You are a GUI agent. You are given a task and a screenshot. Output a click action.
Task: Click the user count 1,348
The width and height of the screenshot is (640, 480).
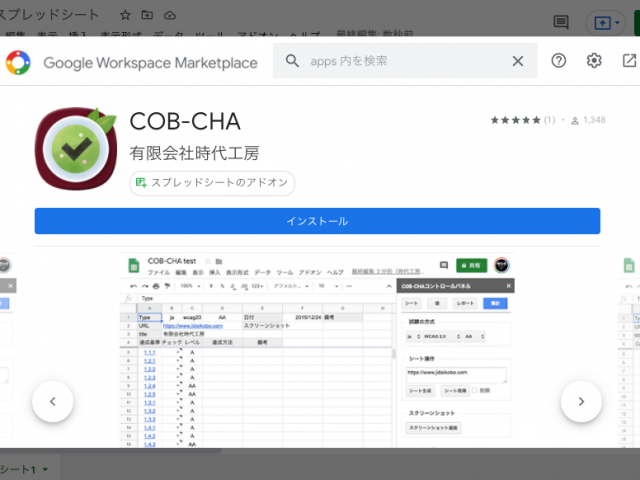point(588,120)
